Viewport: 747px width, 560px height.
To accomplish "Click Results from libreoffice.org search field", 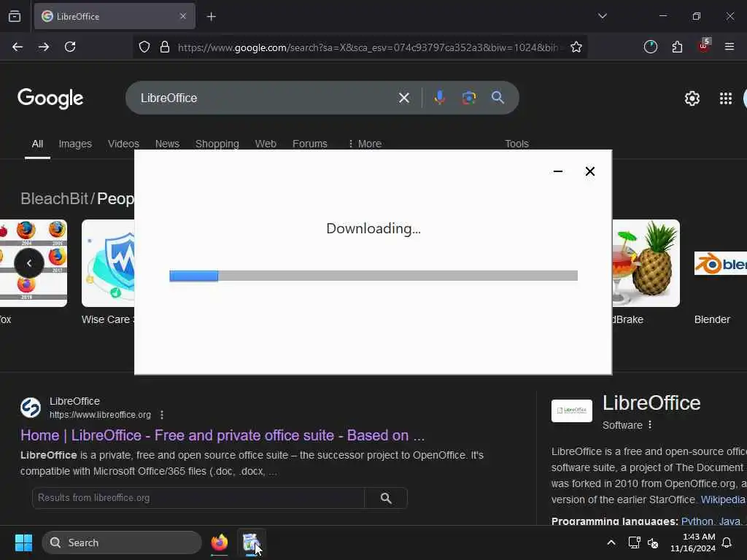I will click(198, 497).
